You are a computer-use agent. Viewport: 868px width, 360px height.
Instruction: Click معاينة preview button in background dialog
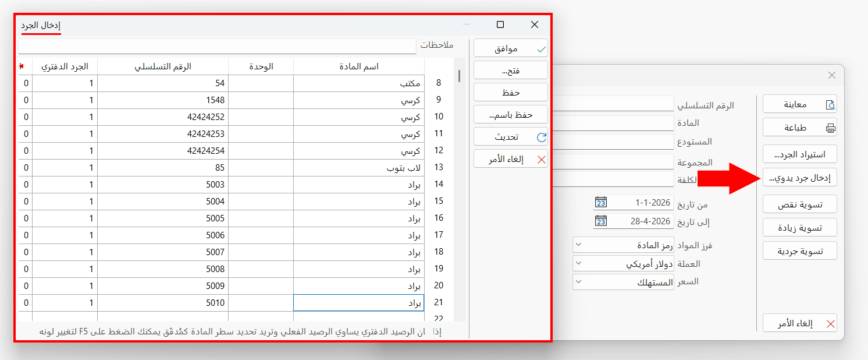click(800, 104)
